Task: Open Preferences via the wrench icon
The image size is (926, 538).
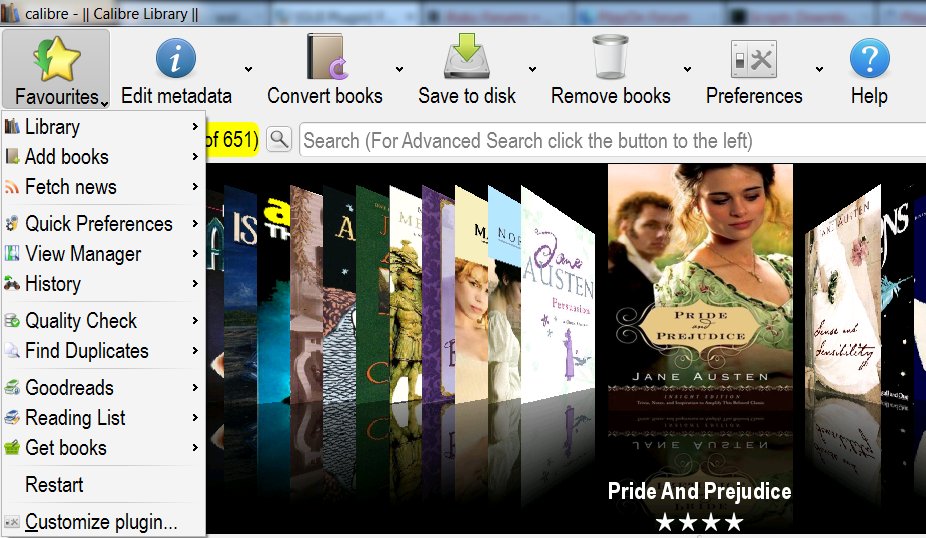Action: tap(754, 59)
